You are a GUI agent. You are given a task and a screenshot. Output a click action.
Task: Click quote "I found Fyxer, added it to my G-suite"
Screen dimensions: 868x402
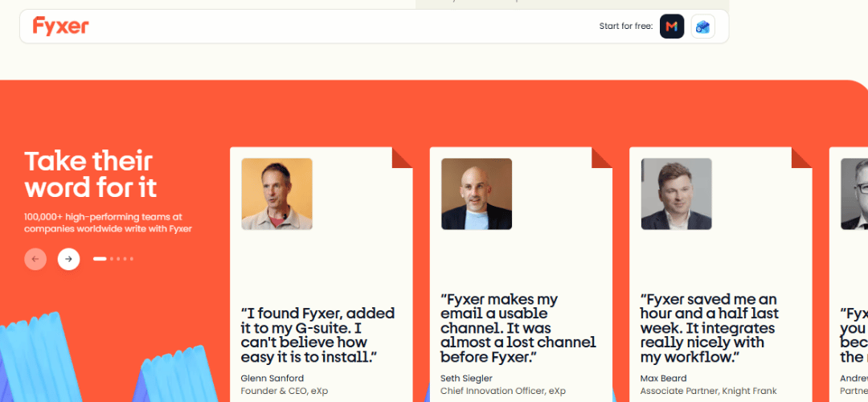coord(318,334)
